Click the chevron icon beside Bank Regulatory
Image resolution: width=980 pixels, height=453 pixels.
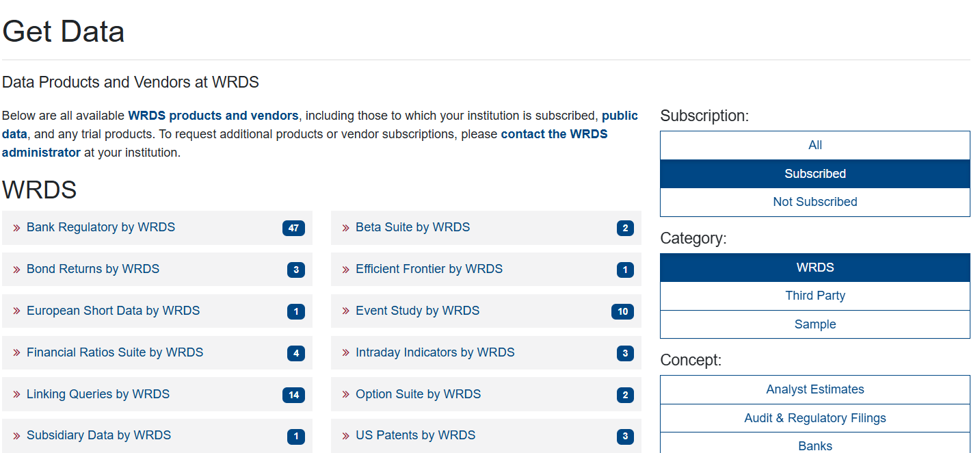pyautogui.click(x=16, y=228)
